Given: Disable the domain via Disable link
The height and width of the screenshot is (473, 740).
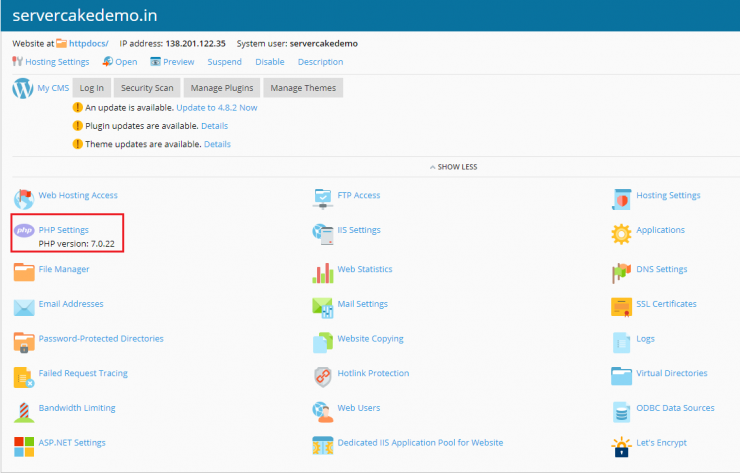Looking at the screenshot, I should [270, 62].
